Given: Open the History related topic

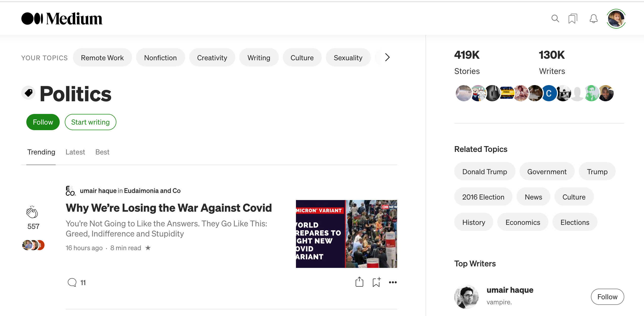Looking at the screenshot, I should point(474,222).
